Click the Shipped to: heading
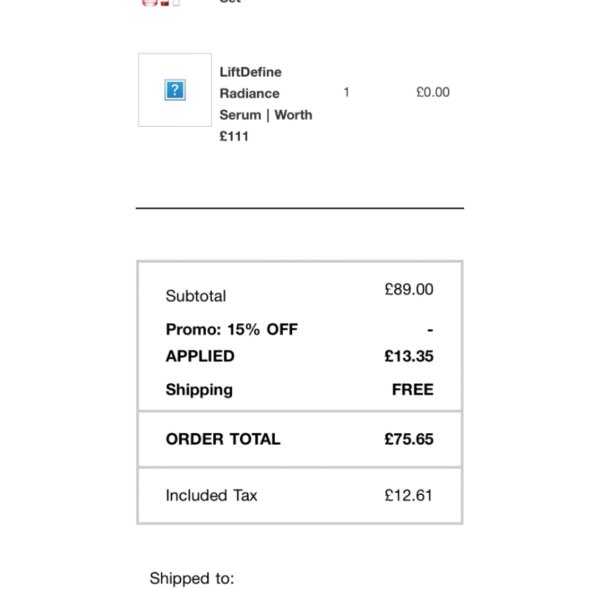 [192, 578]
